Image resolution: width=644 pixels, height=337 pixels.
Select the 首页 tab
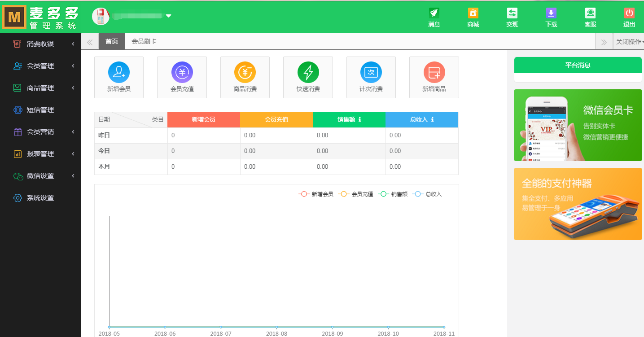pyautogui.click(x=112, y=41)
